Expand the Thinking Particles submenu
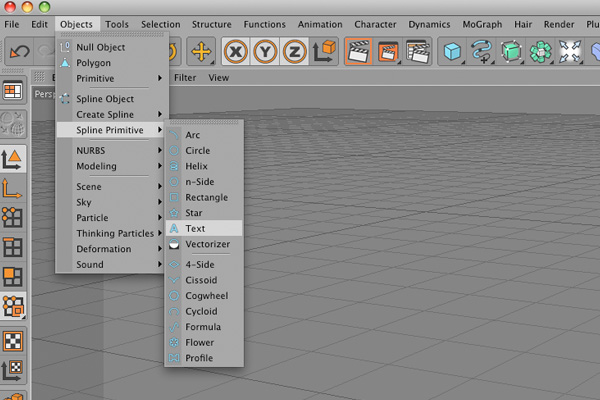This screenshot has height=400, width=600. pyautogui.click(x=112, y=233)
